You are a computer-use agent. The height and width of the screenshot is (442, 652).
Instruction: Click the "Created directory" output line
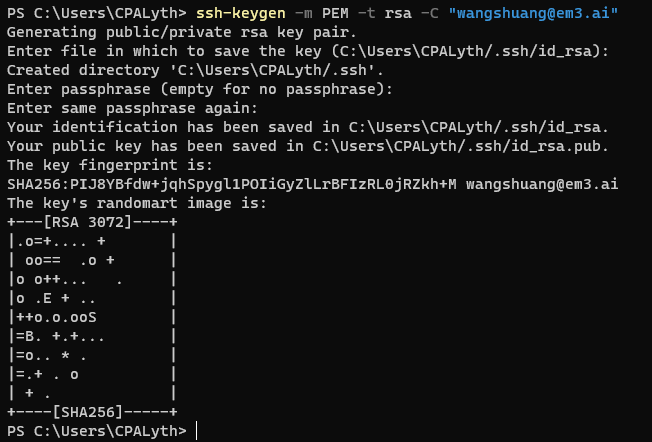pos(195,70)
